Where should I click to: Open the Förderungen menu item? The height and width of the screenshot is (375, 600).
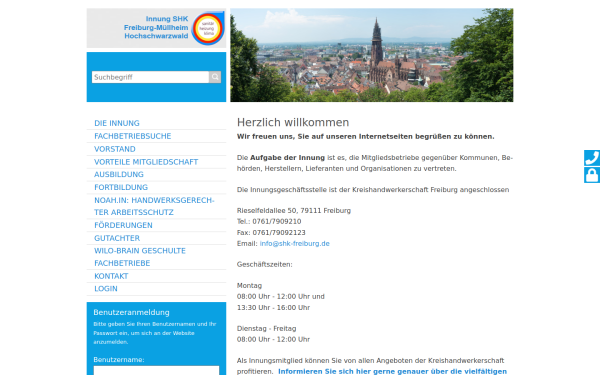123,225
